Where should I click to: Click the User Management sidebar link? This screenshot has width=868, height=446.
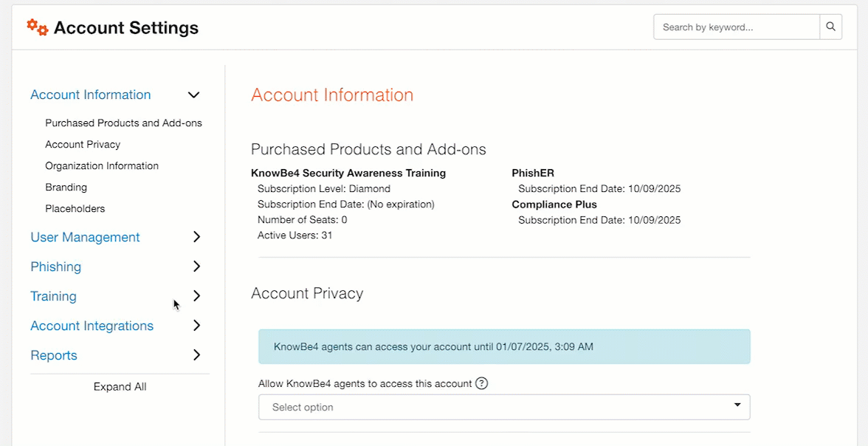86,237
